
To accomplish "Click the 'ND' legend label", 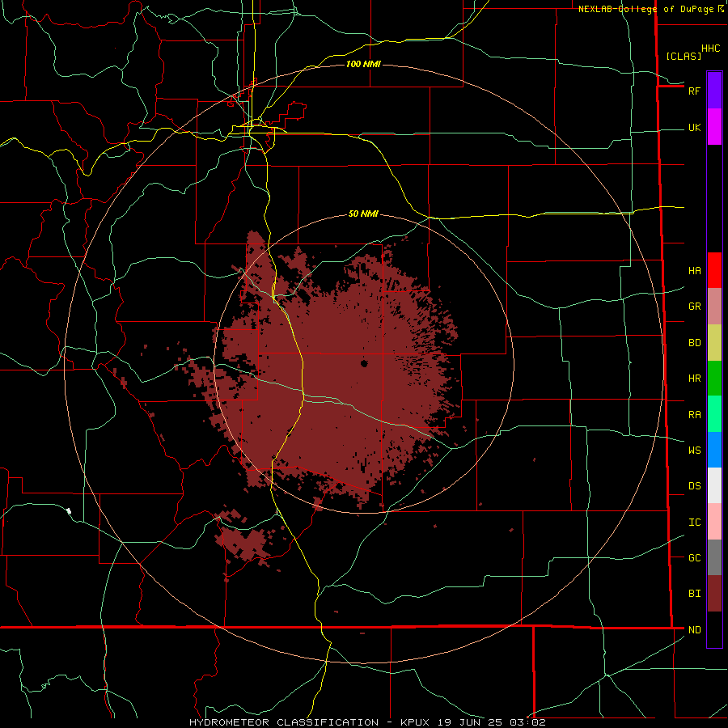I will tap(695, 630).
